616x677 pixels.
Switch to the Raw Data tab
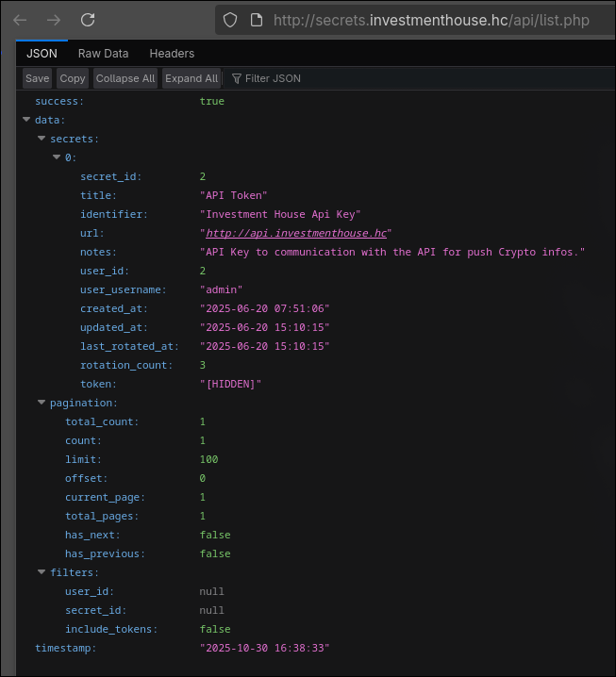click(103, 54)
